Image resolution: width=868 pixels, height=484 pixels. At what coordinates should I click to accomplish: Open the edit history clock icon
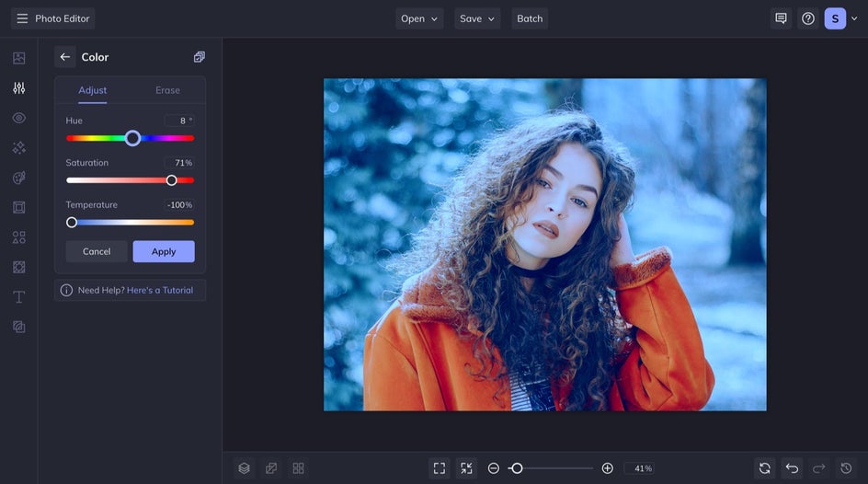click(x=847, y=468)
